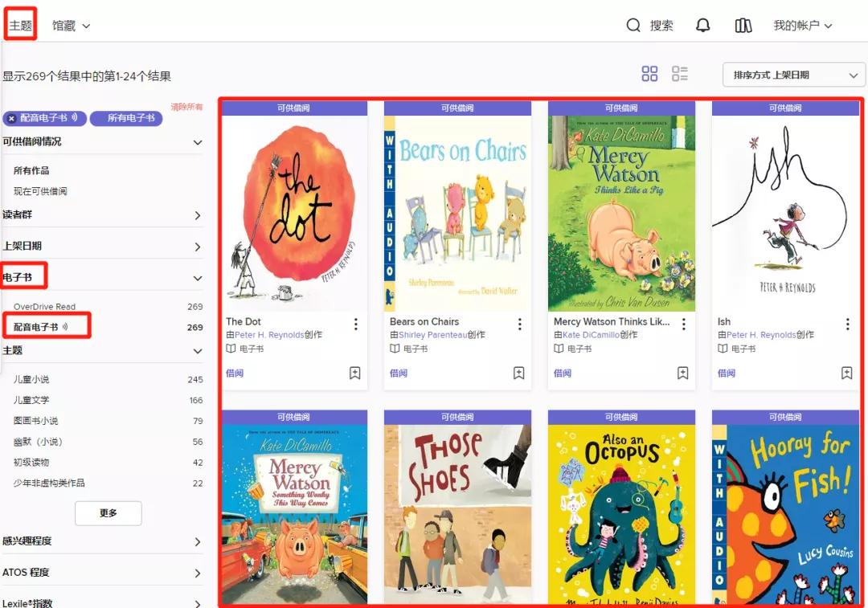Open Mercy Watson Thinks Like a Pig cover
Image resolution: width=868 pixels, height=608 pixels.
pos(621,214)
